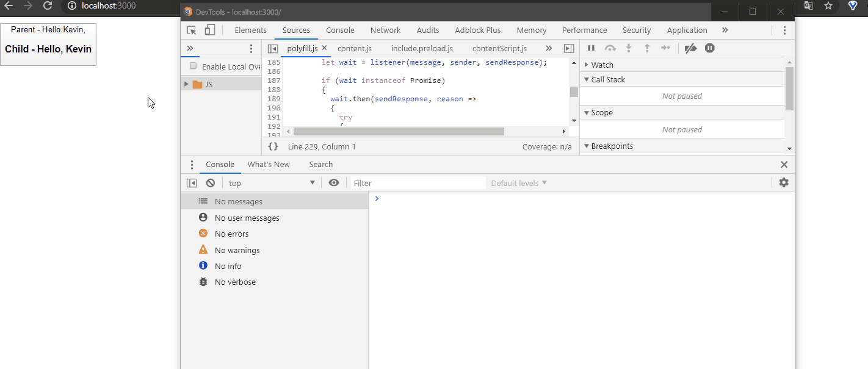Switch to content.js file tab
Screen dimensions: 868x369
[355, 48]
